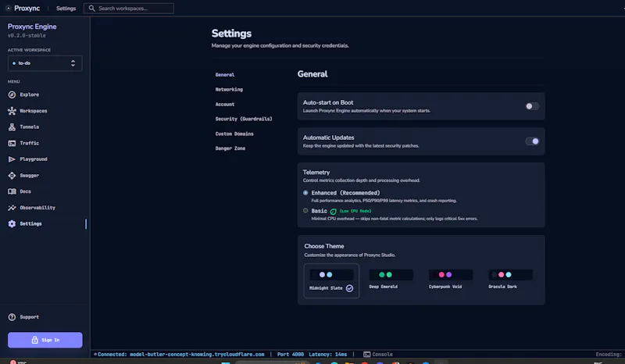Open the Danger Zone tab

coord(230,148)
